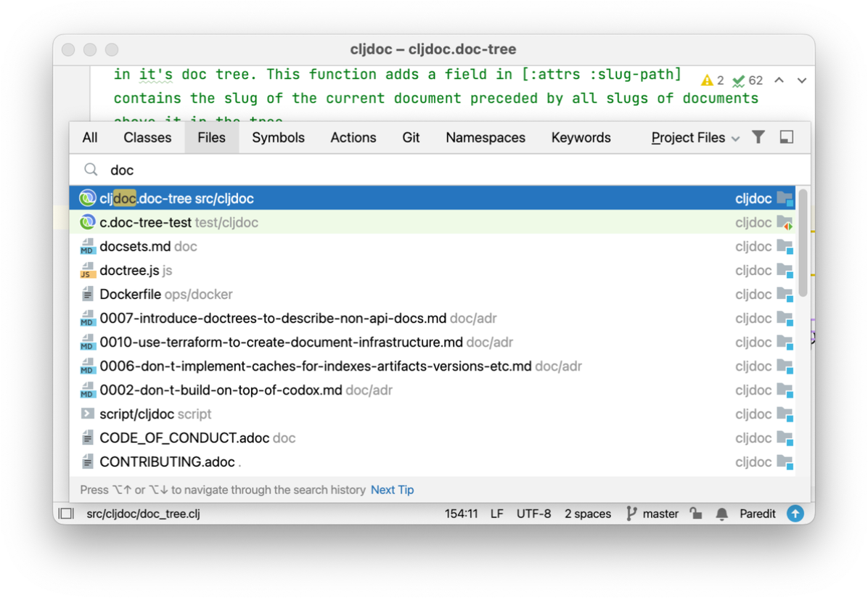Image resolution: width=868 pixels, height=598 pixels.
Task: Open 0010-use-terraform markdown result
Action: pyautogui.click(x=433, y=343)
